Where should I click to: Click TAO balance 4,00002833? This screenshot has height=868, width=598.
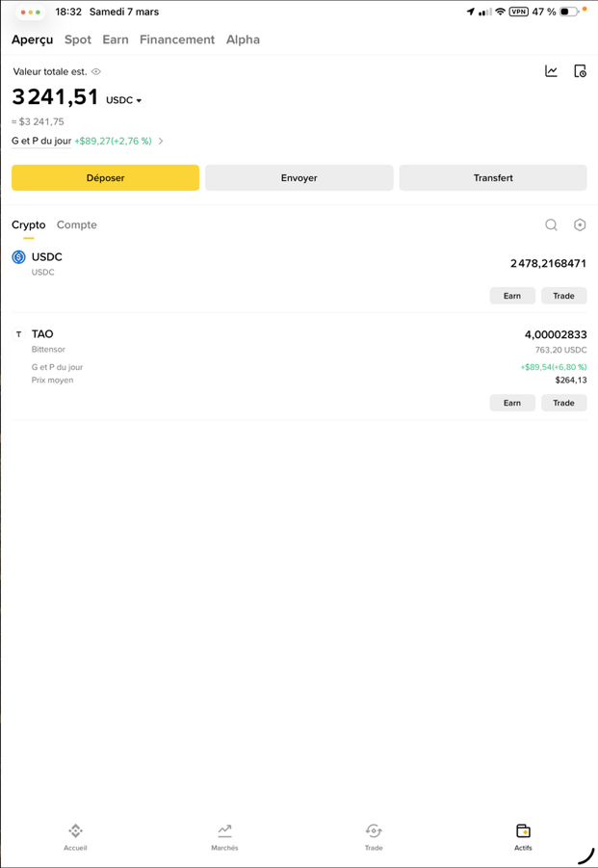click(x=556, y=334)
